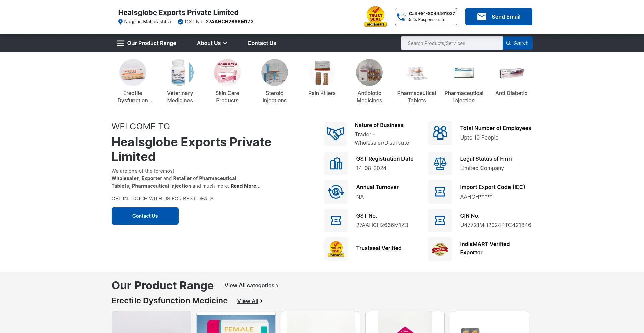
Task: Click the CIN number U47721MH2024PTC421846
Action: pyautogui.click(x=495, y=225)
